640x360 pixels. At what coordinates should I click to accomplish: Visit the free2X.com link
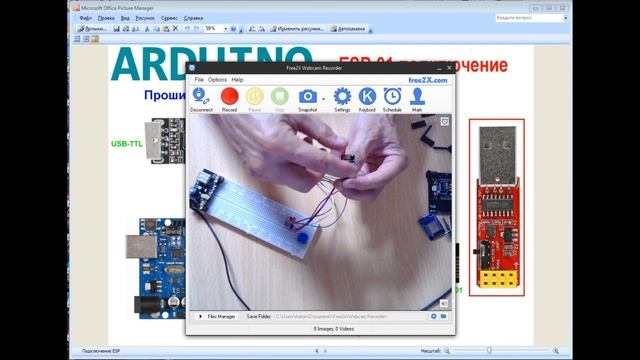(x=428, y=80)
